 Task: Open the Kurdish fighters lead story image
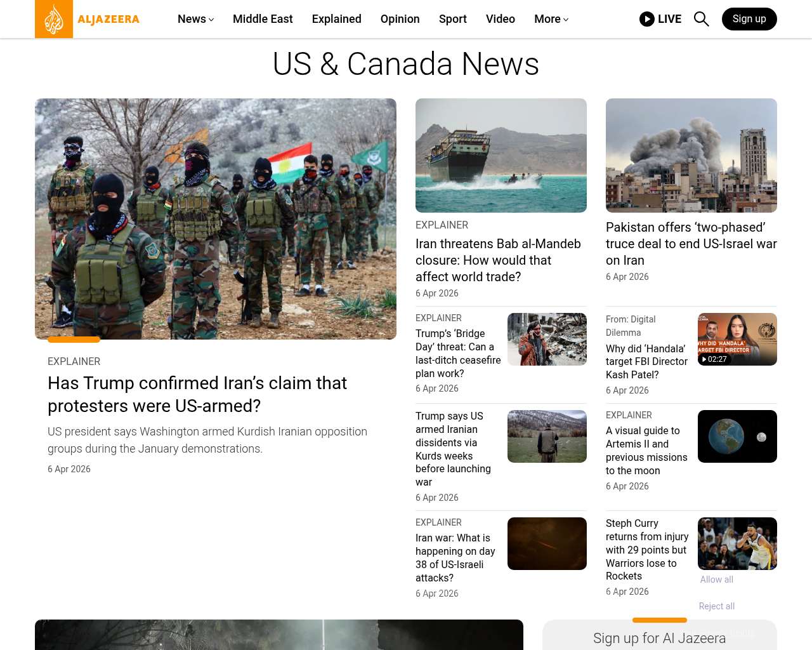point(216,219)
